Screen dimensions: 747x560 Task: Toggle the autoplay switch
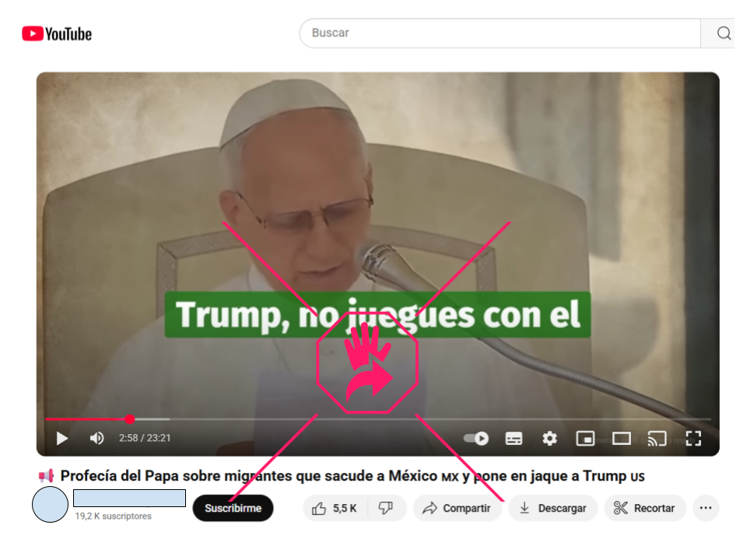point(476,439)
